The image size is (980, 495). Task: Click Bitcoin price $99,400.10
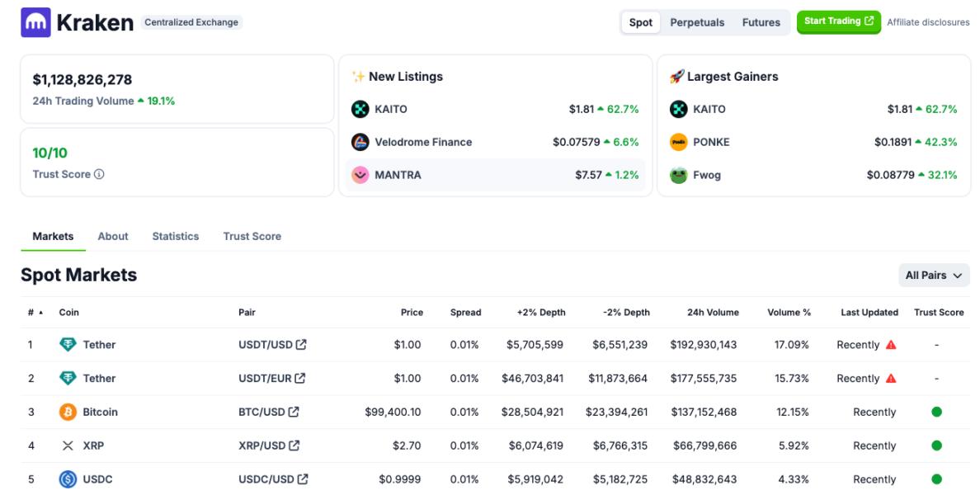(x=393, y=412)
